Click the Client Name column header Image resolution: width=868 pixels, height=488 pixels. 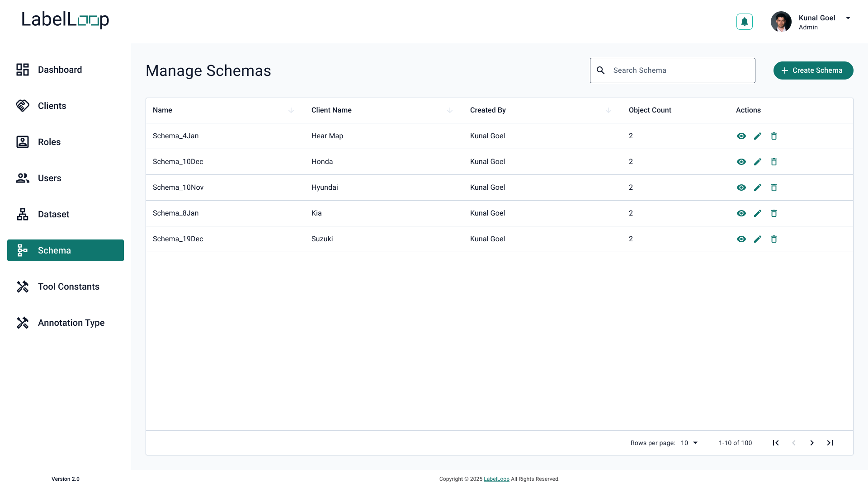tap(331, 110)
